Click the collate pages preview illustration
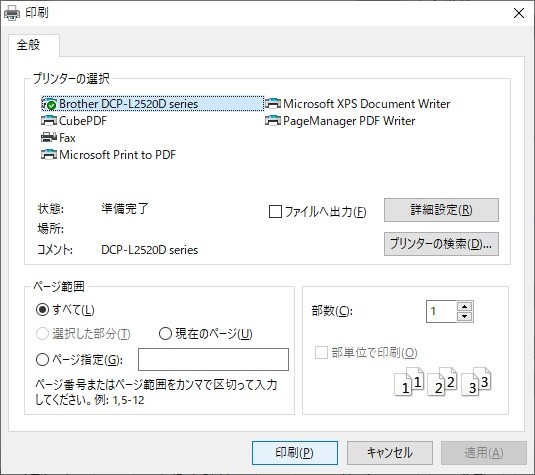This screenshot has height=475, width=535. pos(443,382)
